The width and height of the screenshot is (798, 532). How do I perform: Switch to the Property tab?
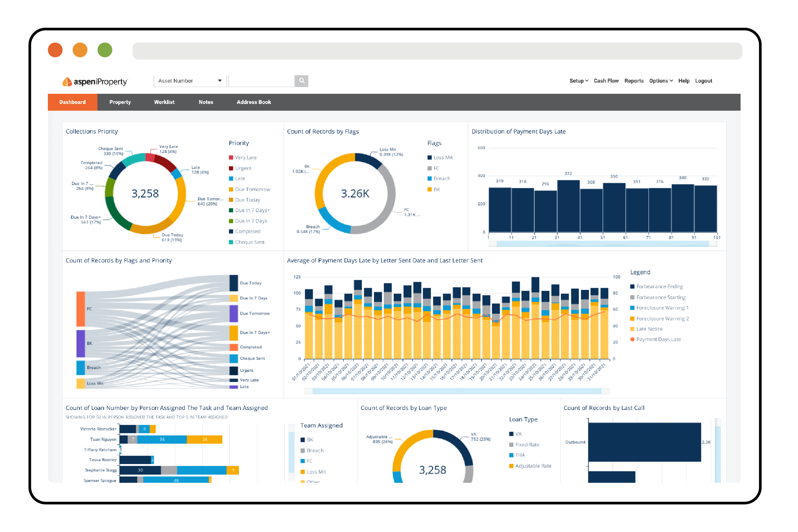120,102
